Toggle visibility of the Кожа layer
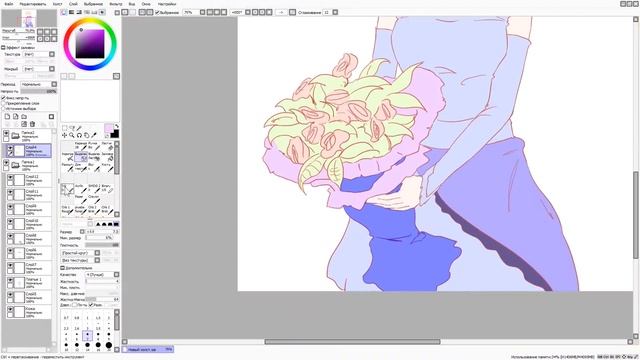 click(10, 310)
